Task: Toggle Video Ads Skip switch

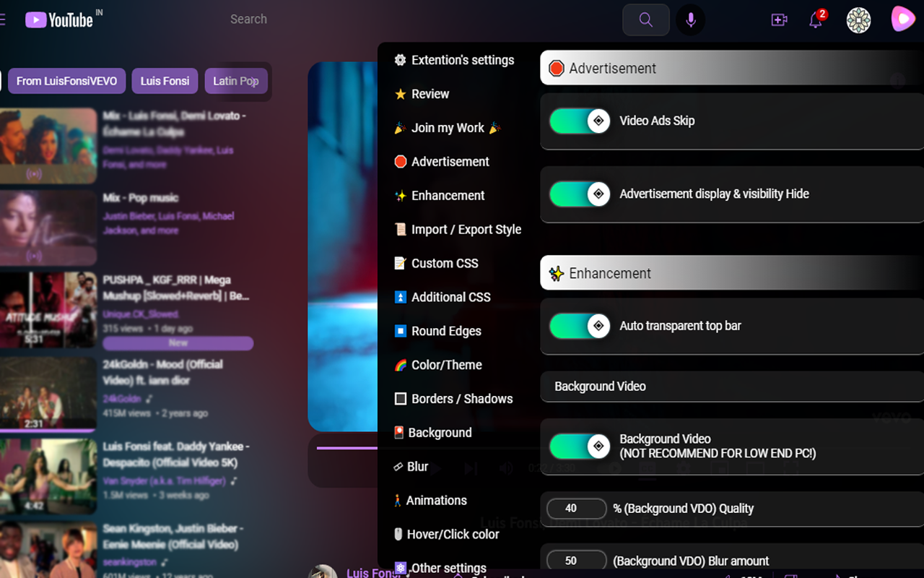Action: tap(580, 121)
